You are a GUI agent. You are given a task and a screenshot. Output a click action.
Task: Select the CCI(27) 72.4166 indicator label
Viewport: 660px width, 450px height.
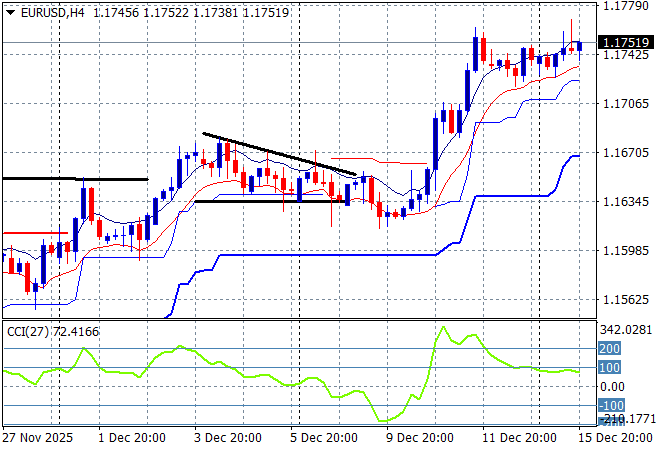click(x=53, y=332)
